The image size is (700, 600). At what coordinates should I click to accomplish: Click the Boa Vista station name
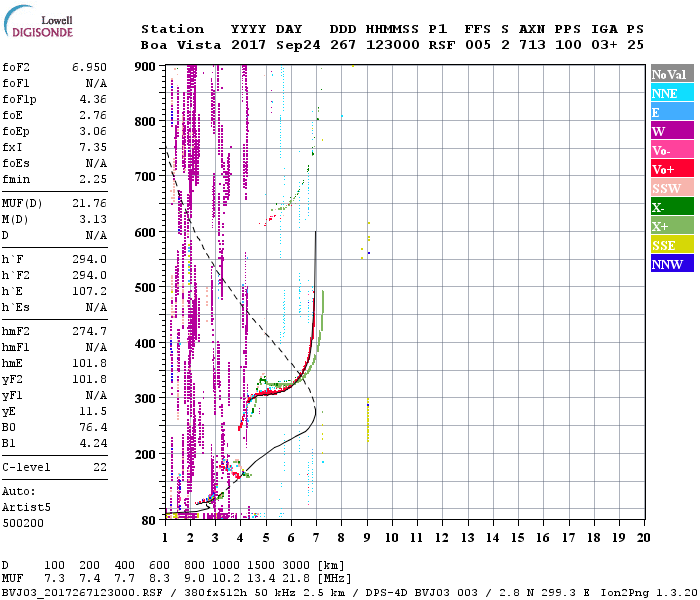coord(181,45)
